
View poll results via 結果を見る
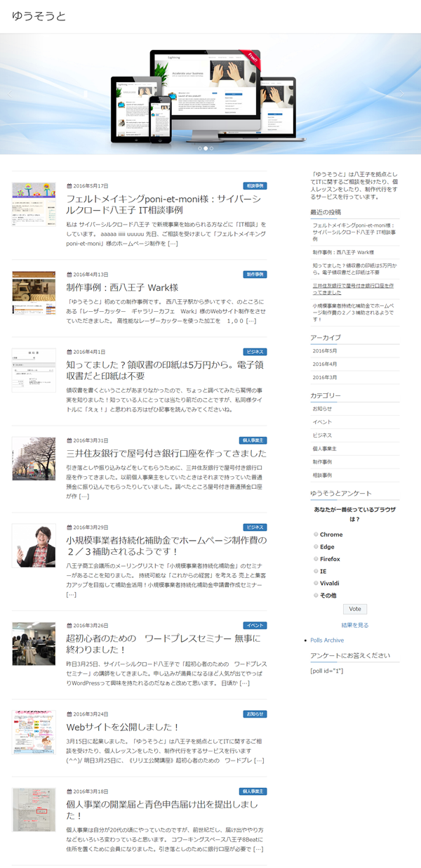coord(354,625)
